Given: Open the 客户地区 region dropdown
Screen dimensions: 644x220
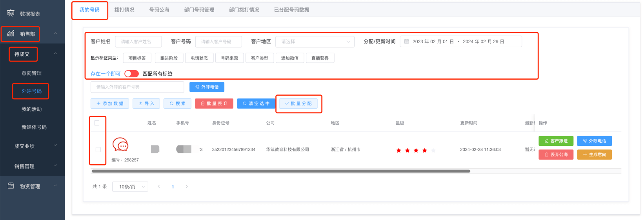Looking at the screenshot, I should coord(315,42).
